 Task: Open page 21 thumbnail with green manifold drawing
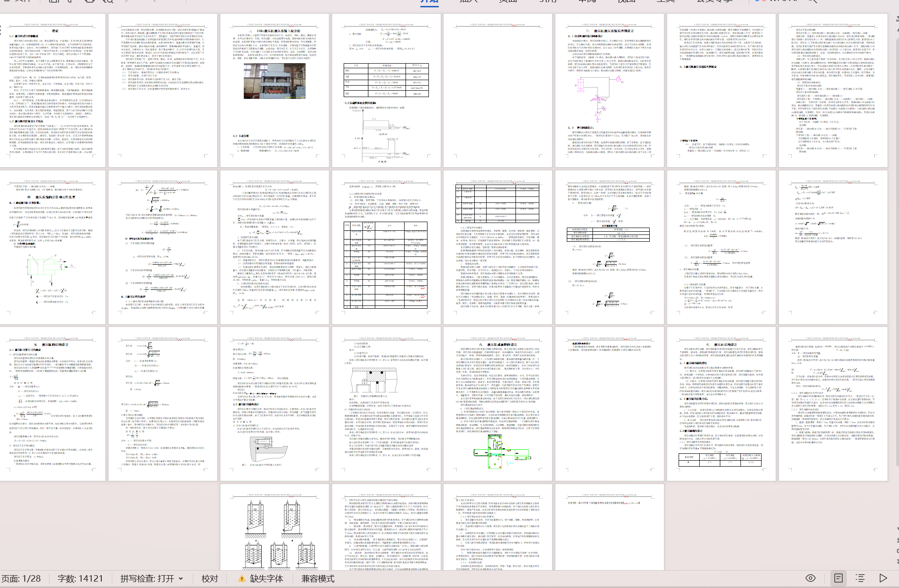coord(498,404)
